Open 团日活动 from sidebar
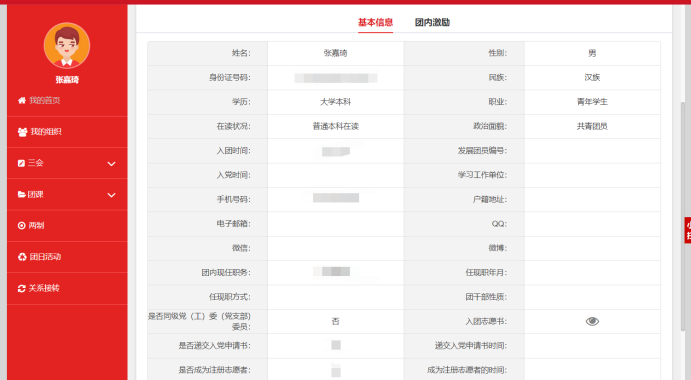This screenshot has height=380, width=691. (67, 257)
